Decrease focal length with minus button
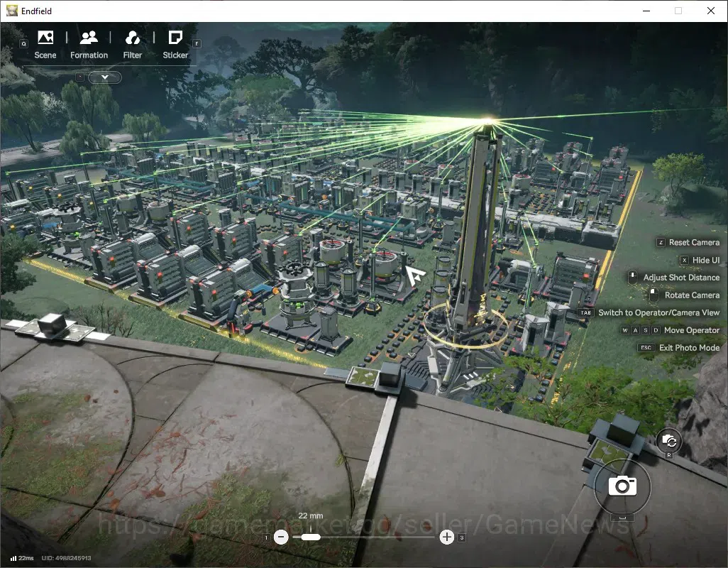 click(x=281, y=537)
